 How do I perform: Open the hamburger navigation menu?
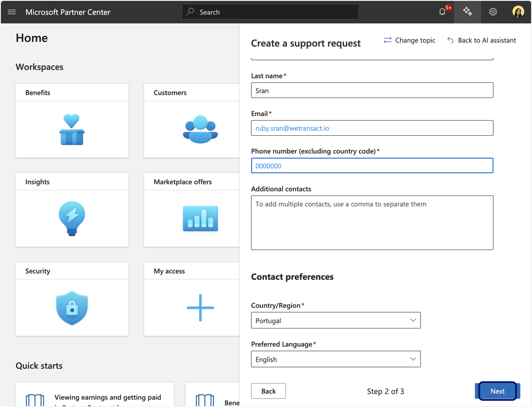12,12
